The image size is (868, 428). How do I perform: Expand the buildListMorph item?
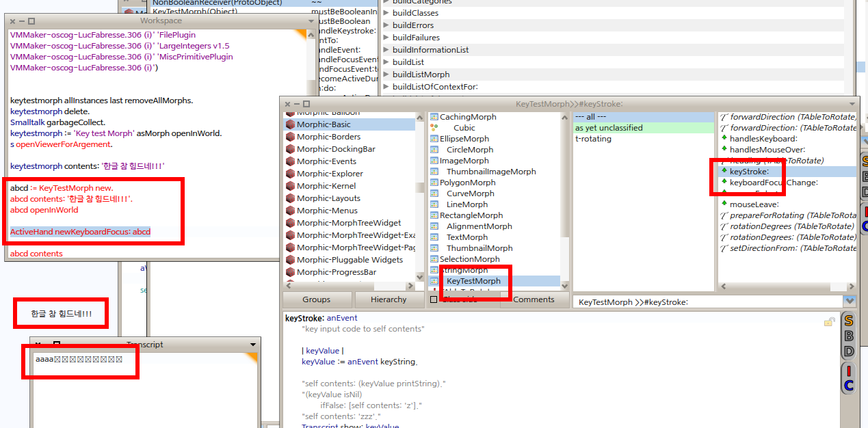[x=386, y=75]
